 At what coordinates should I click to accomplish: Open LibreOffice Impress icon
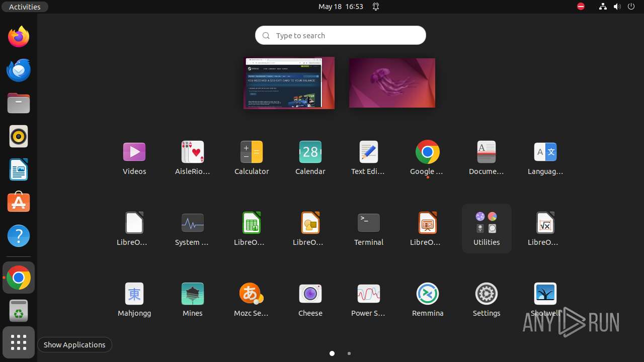tap(428, 223)
